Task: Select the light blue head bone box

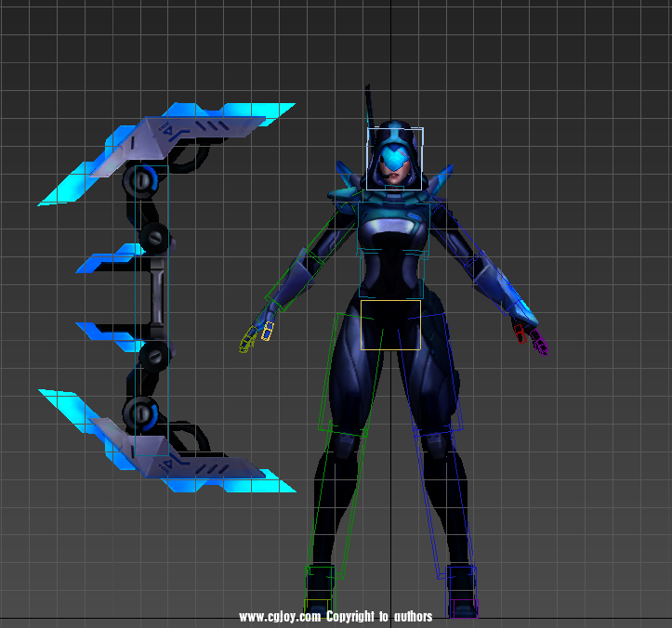Action: tap(395, 159)
